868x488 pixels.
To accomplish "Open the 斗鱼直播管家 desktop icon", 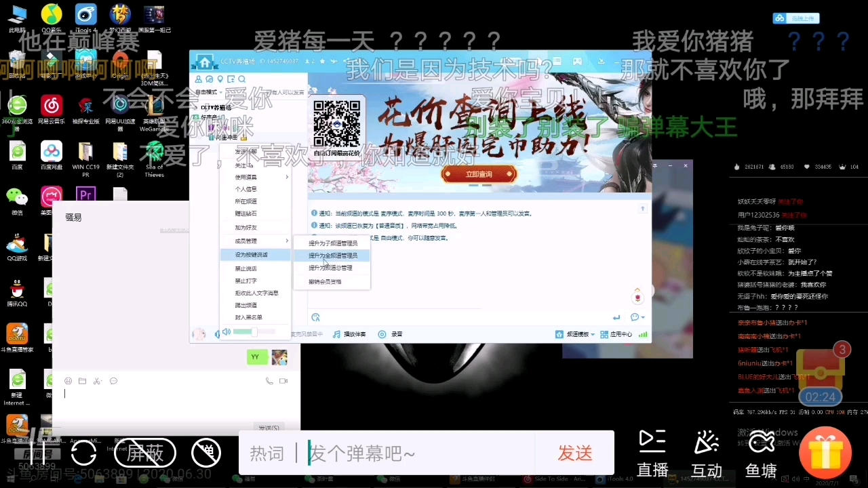I will point(17,338).
